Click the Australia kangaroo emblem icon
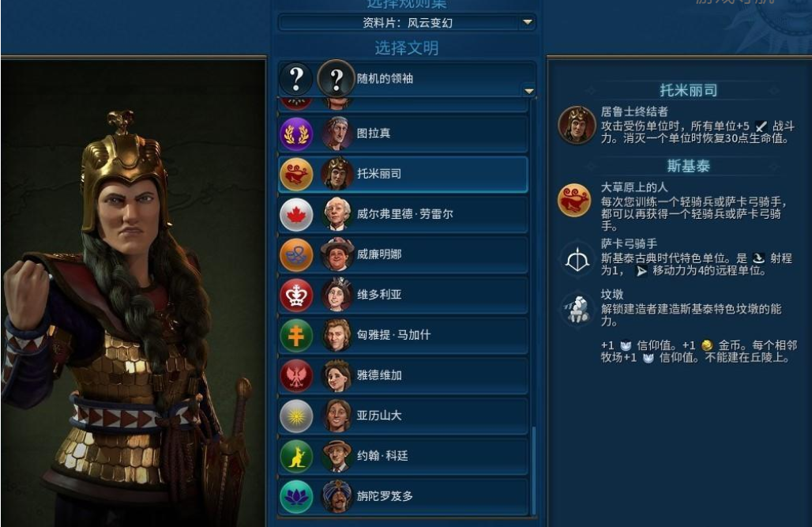Image resolution: width=812 pixels, height=527 pixels. 296,456
